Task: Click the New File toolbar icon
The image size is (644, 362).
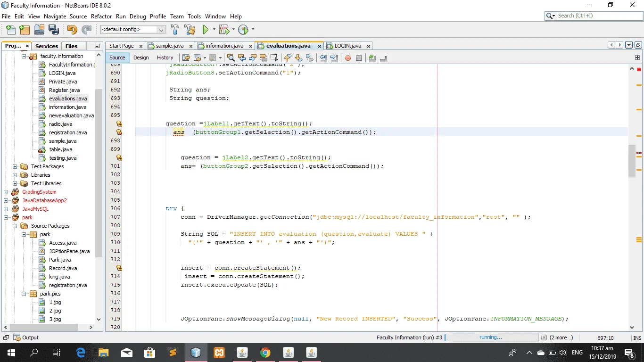Action: (11, 29)
